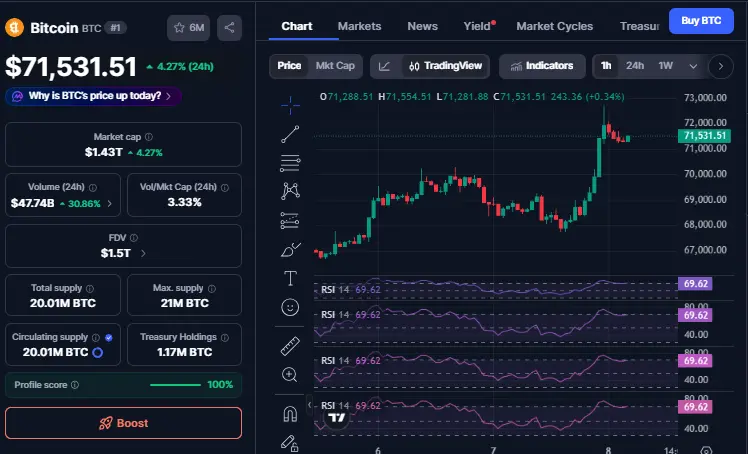Select the TradingView chart mode
The height and width of the screenshot is (454, 748).
pyautogui.click(x=446, y=66)
